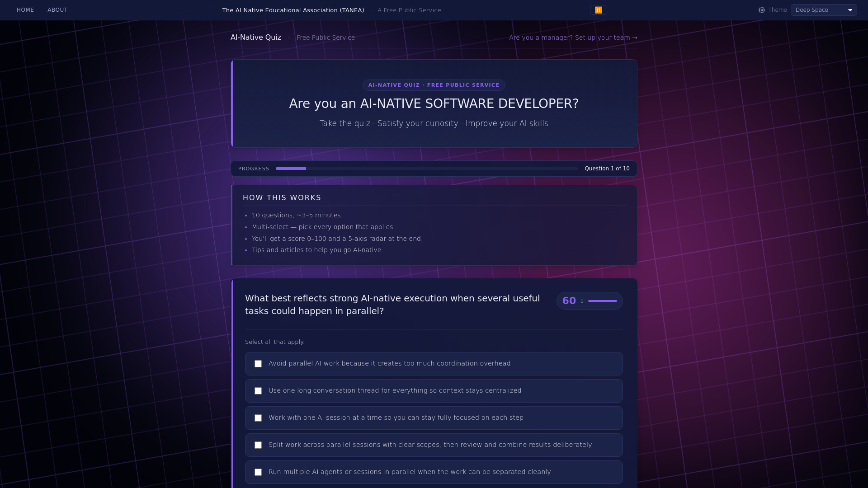This screenshot has width=868, height=488.
Task: Click the pause animation icon in header
Action: coord(598,10)
